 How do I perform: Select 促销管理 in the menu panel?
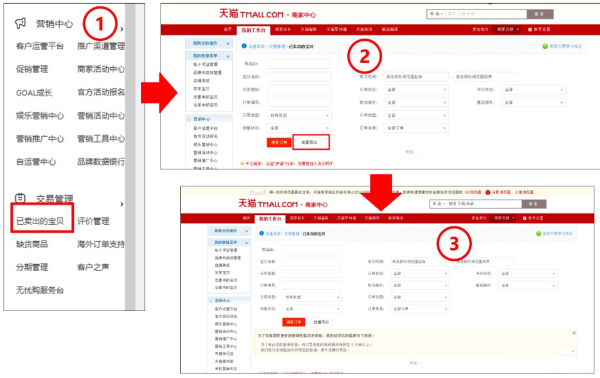[x=32, y=69]
